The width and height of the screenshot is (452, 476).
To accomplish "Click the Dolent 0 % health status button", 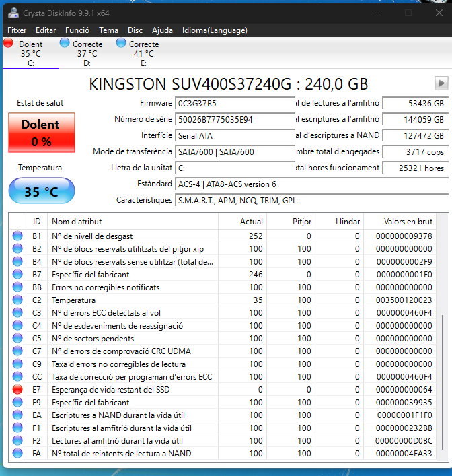I will point(42,133).
